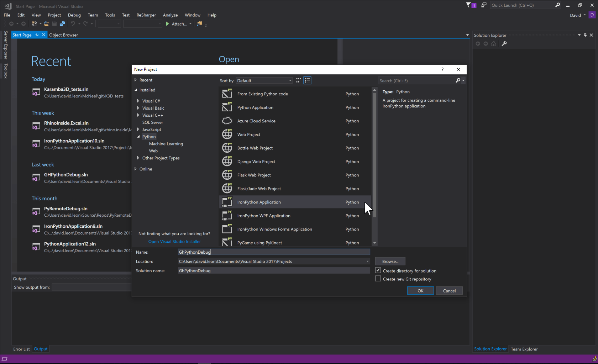This screenshot has width=598, height=364.
Task: Select the Flask Web Project template
Action: (295, 175)
